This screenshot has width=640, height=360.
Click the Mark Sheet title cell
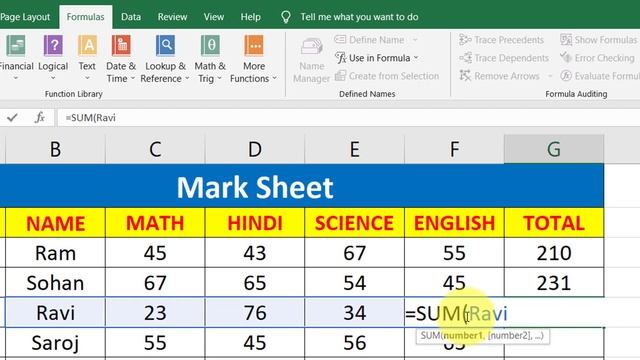pyautogui.click(x=302, y=186)
